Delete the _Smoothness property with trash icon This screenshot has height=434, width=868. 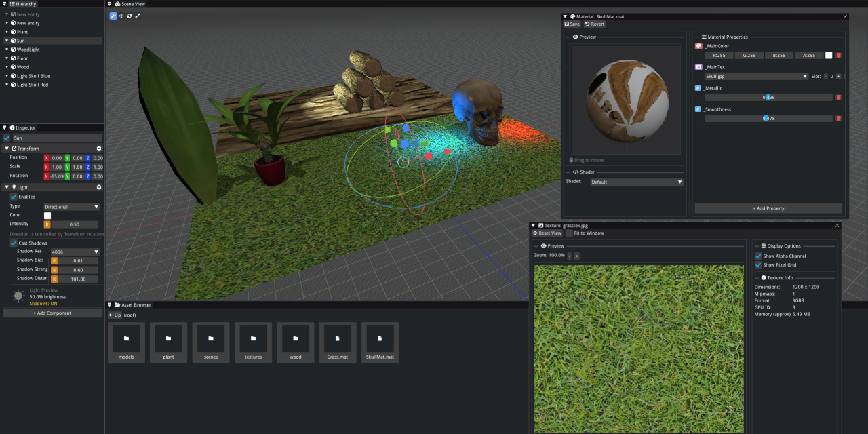[x=838, y=118]
